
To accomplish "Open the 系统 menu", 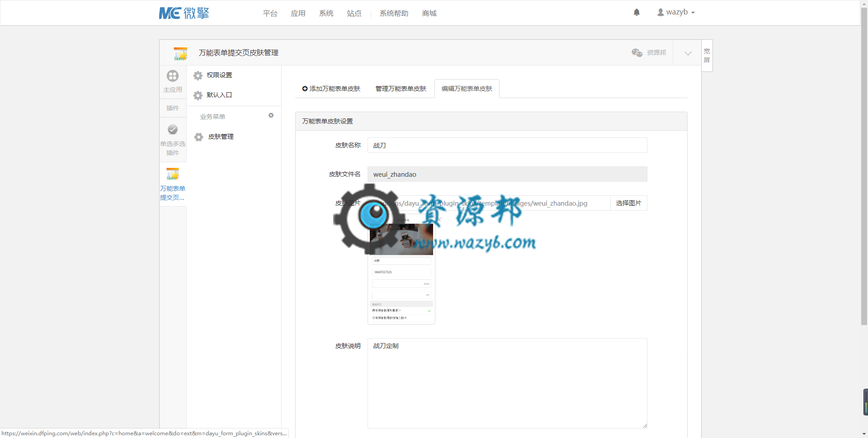I will pyautogui.click(x=326, y=14).
